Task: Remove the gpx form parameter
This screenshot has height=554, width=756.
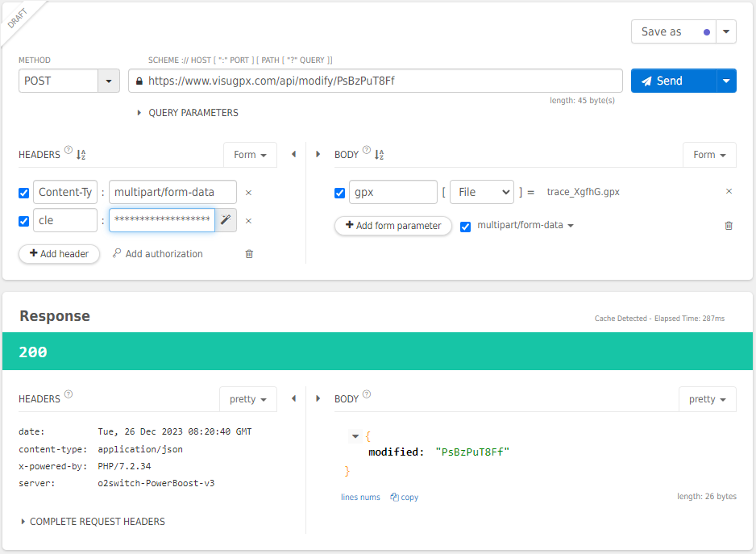Action: (x=729, y=192)
